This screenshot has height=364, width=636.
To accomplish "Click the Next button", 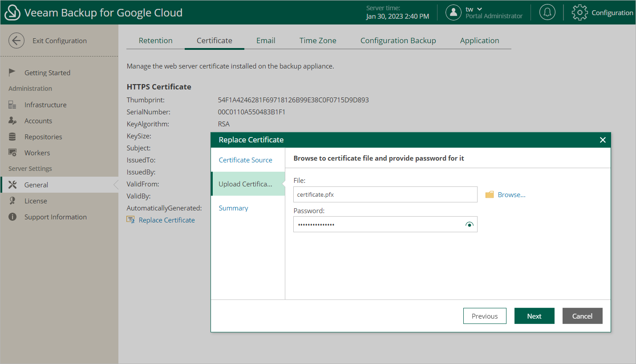I will [534, 316].
